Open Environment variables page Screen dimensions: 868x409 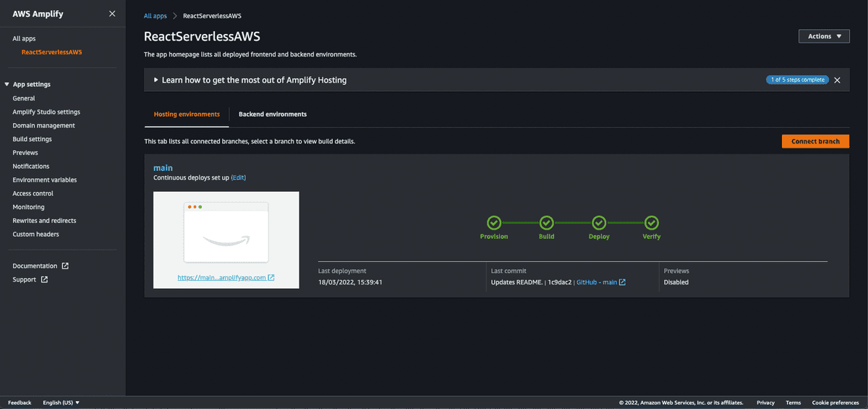click(x=45, y=180)
